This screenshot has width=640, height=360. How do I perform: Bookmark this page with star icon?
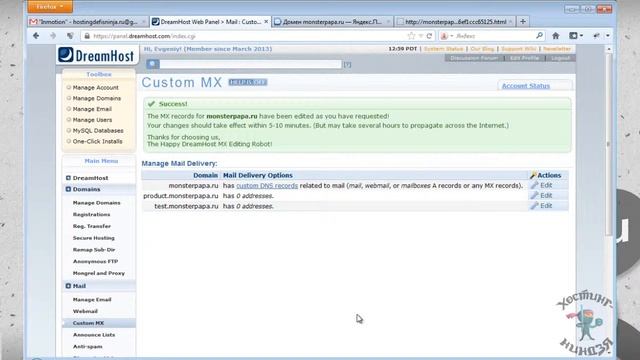[x=411, y=36]
